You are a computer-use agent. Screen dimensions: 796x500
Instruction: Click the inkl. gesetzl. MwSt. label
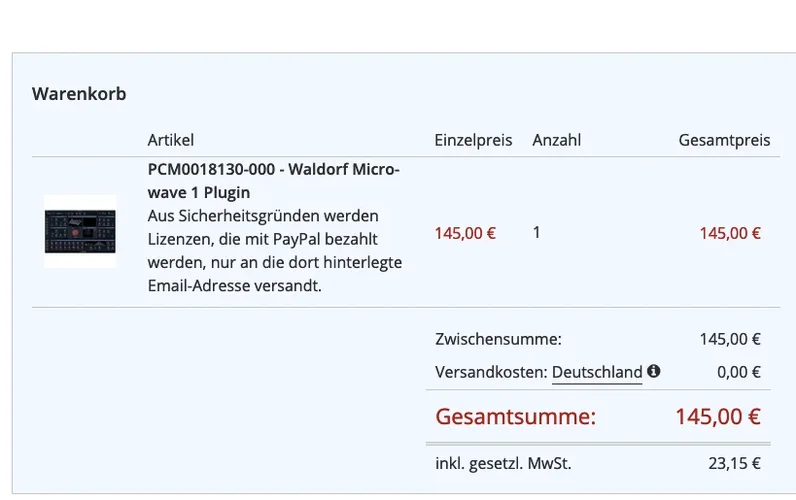(503, 463)
